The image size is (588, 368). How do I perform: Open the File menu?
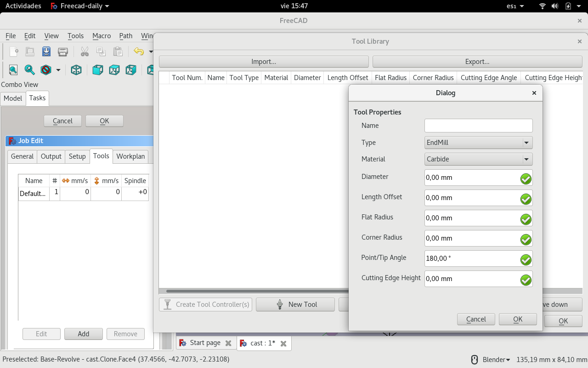click(x=11, y=36)
